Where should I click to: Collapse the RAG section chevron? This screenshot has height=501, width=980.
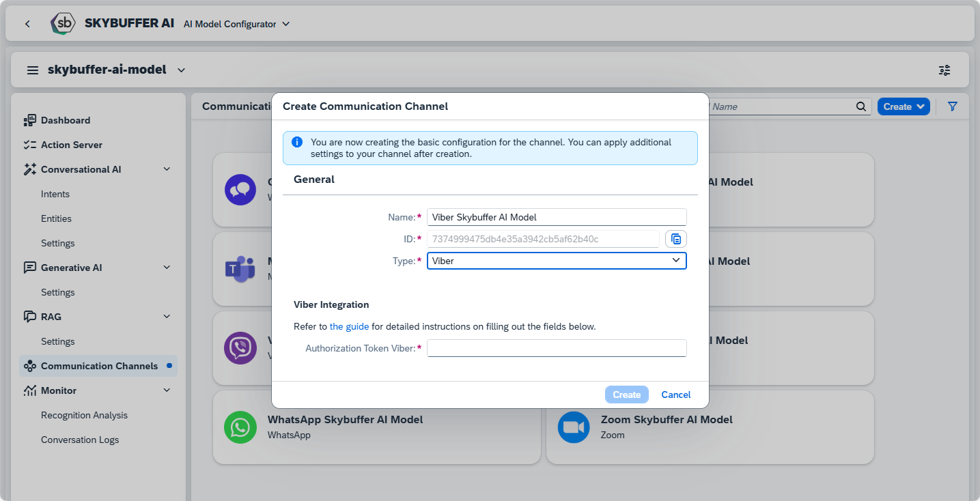click(x=167, y=317)
